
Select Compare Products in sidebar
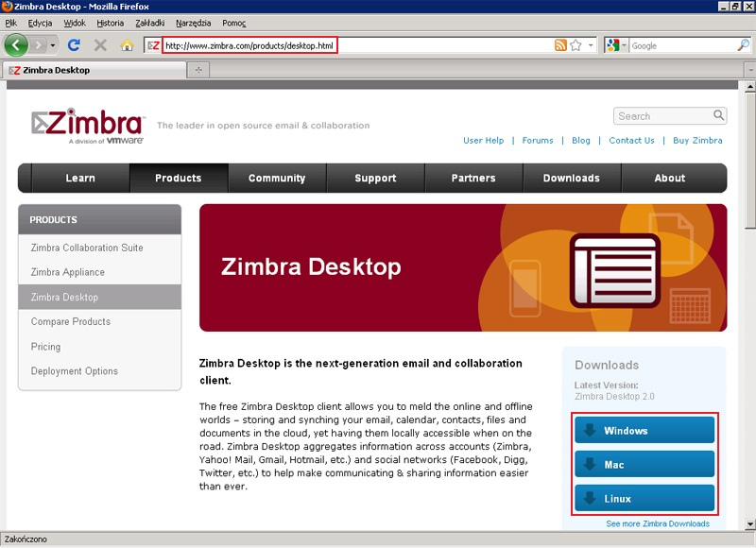(x=100, y=321)
